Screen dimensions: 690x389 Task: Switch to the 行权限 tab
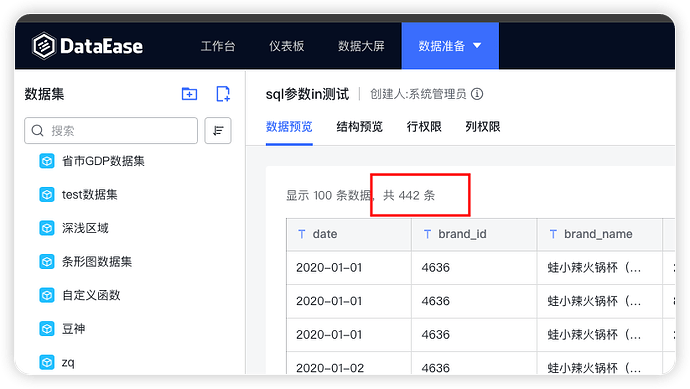point(424,127)
